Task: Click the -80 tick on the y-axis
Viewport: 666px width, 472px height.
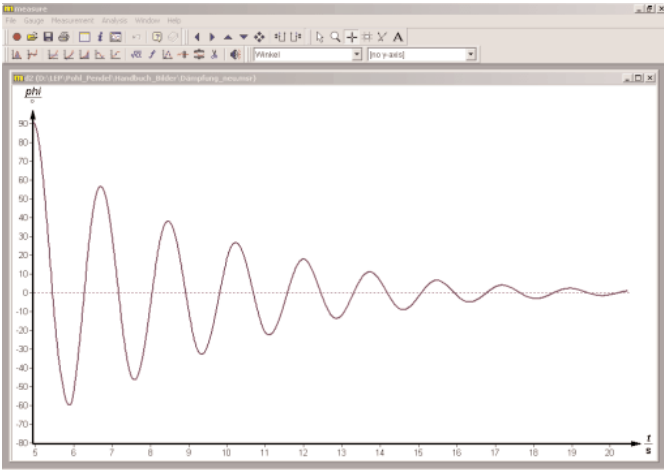Action: pos(22,443)
